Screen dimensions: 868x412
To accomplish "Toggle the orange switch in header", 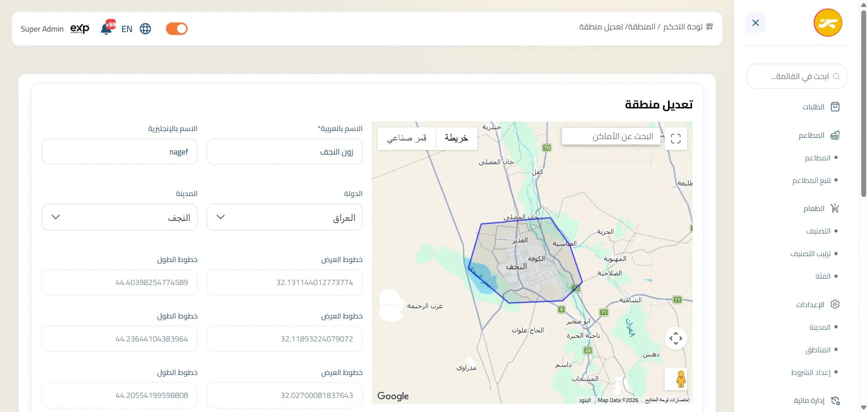I will (x=177, y=29).
